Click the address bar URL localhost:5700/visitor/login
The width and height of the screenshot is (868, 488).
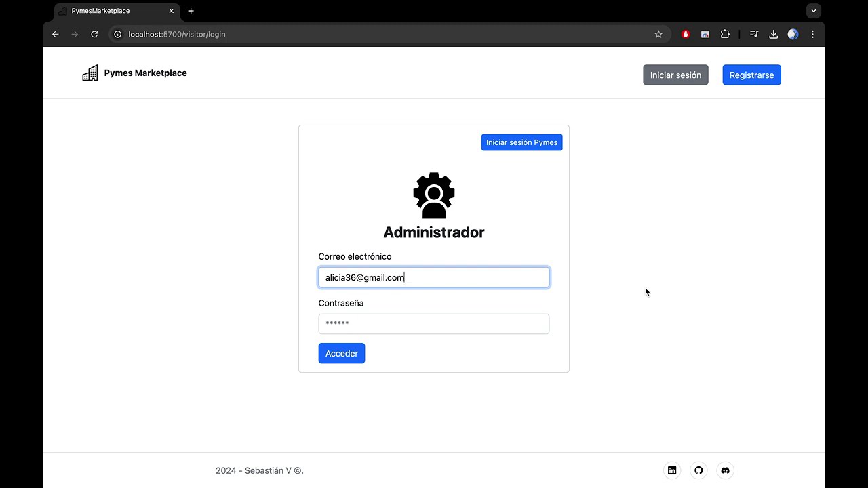(x=177, y=34)
